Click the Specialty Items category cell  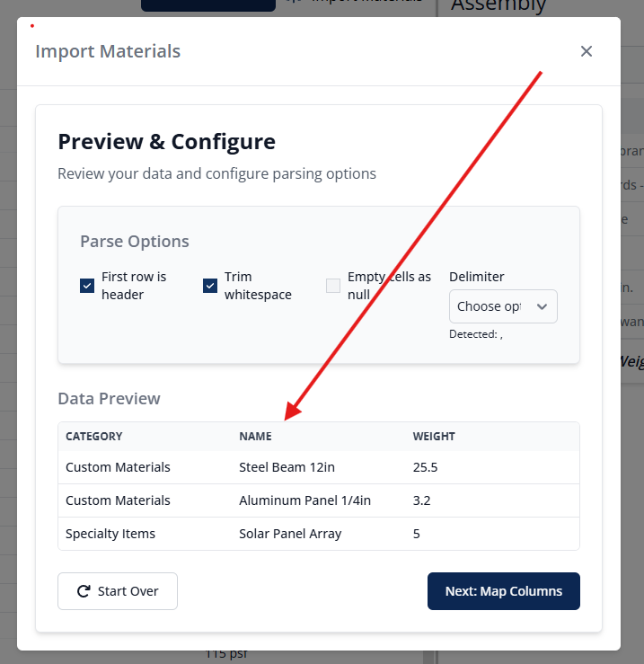point(110,534)
